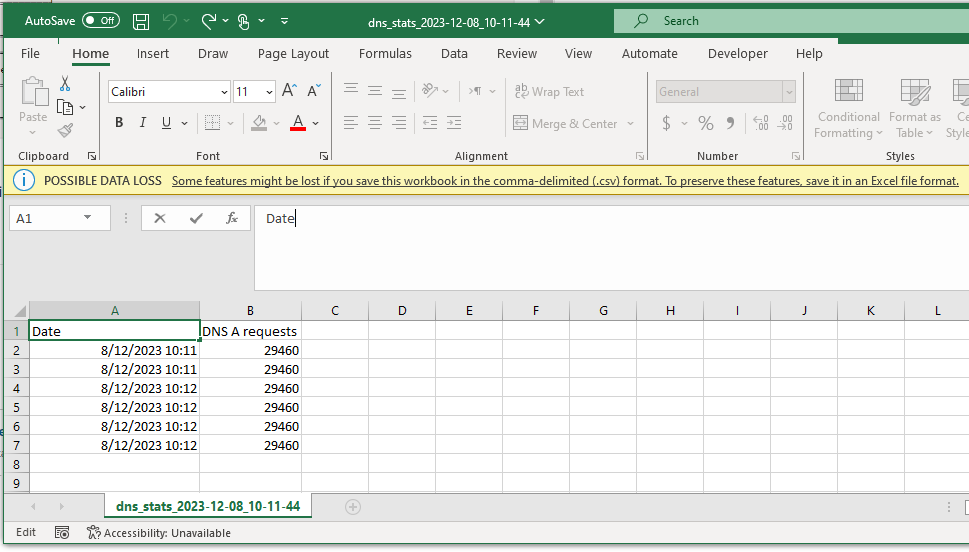Click the Increase Font Size icon
969x552 pixels.
pyautogui.click(x=289, y=91)
